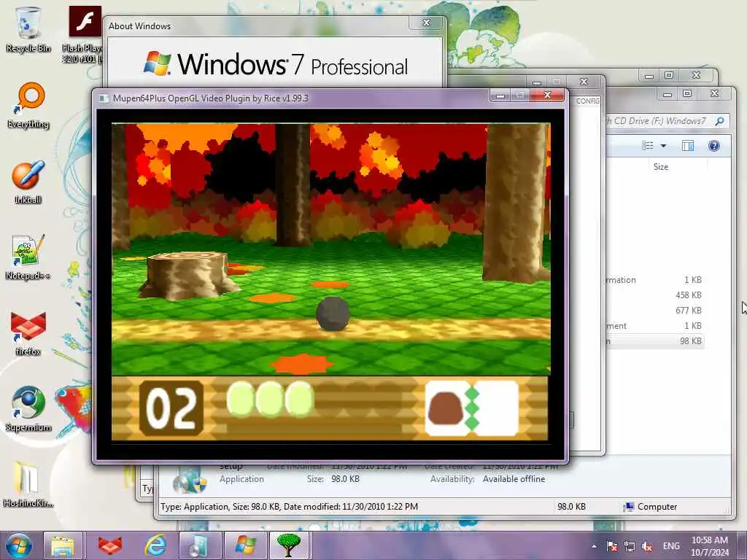The width and height of the screenshot is (747, 560).
Task: Launch the Inkball desktop icon
Action: coord(28,182)
